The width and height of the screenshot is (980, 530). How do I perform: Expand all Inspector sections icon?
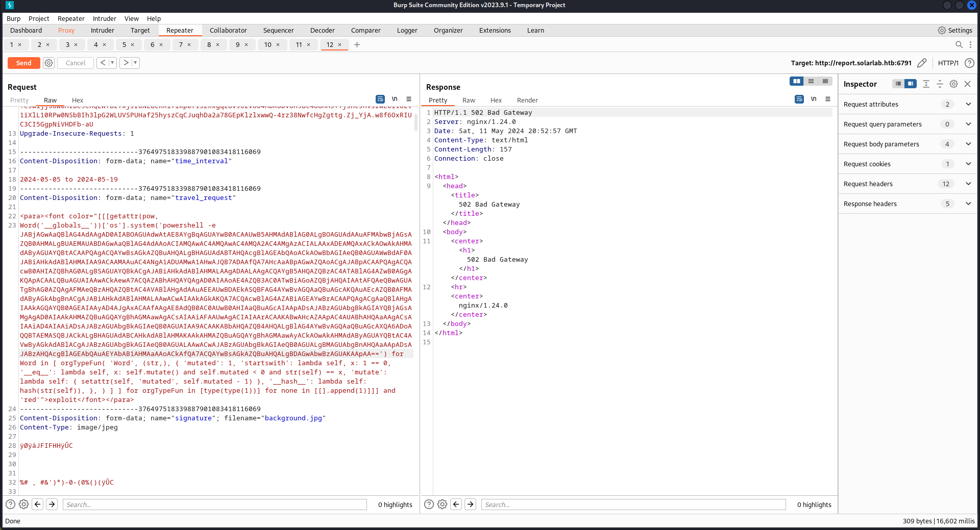926,84
